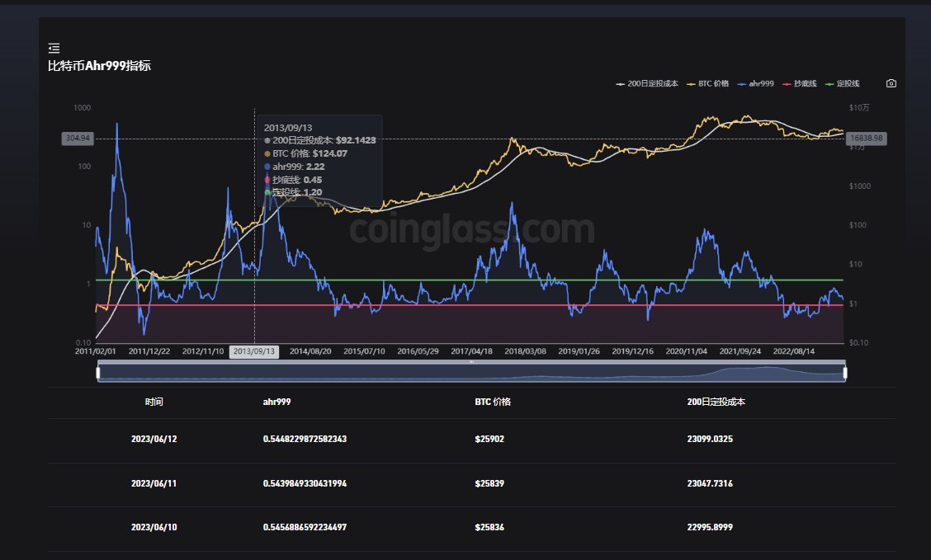The height and width of the screenshot is (560, 931).
Task: Toggle the 200日定投成本 legend series
Action: click(647, 83)
